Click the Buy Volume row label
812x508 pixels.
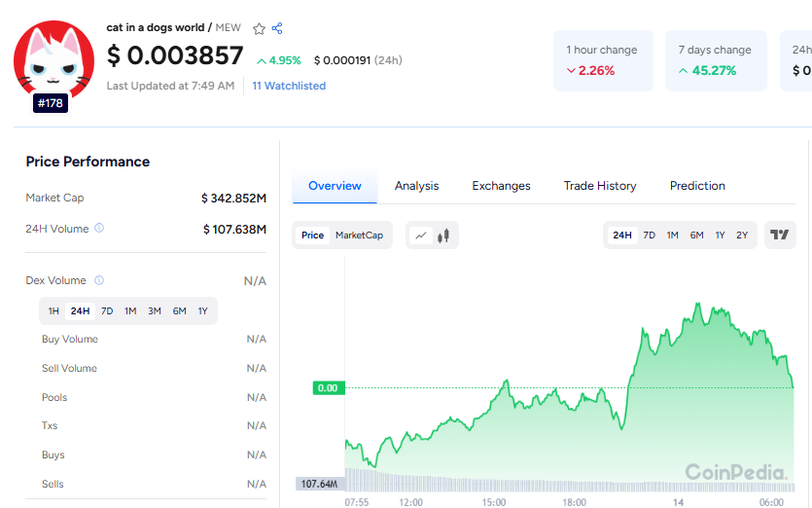(70, 339)
